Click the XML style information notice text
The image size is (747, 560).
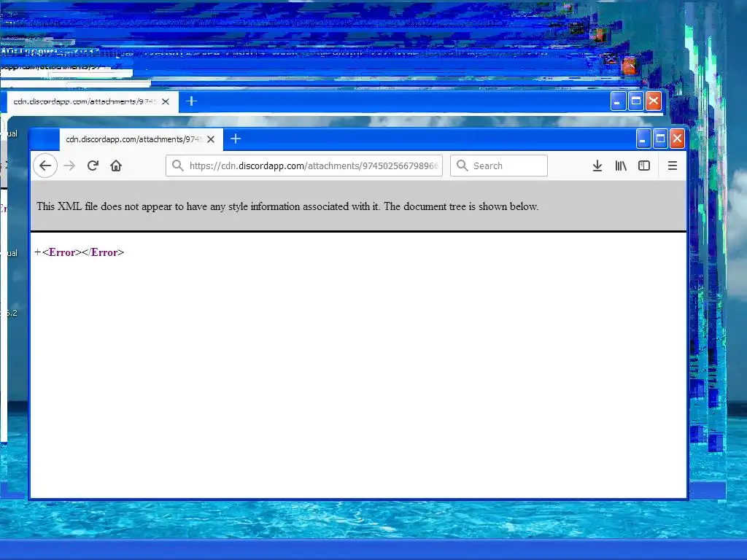coord(287,206)
